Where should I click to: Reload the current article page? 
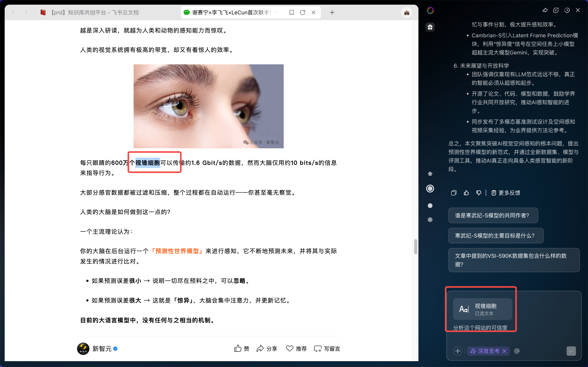tap(303, 12)
